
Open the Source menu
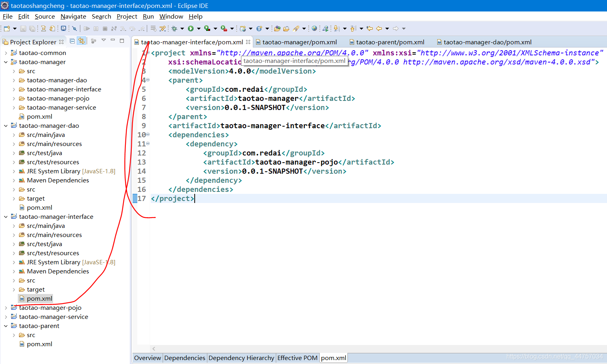click(x=45, y=16)
